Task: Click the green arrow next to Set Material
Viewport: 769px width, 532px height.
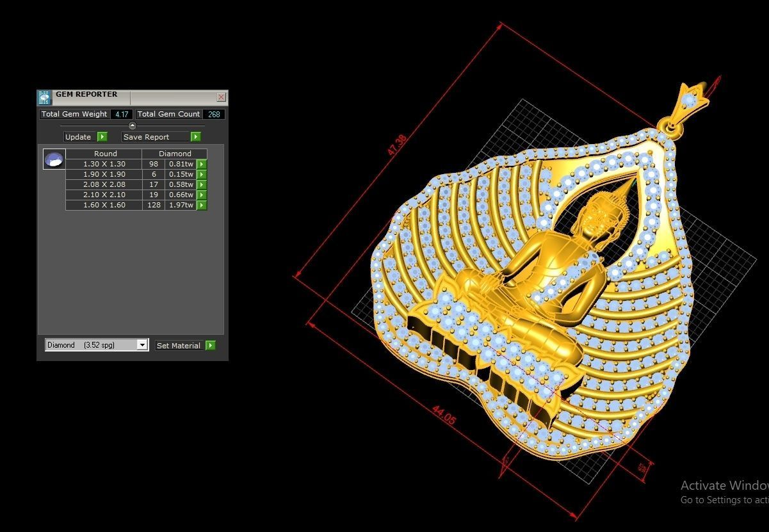Action: pos(211,345)
